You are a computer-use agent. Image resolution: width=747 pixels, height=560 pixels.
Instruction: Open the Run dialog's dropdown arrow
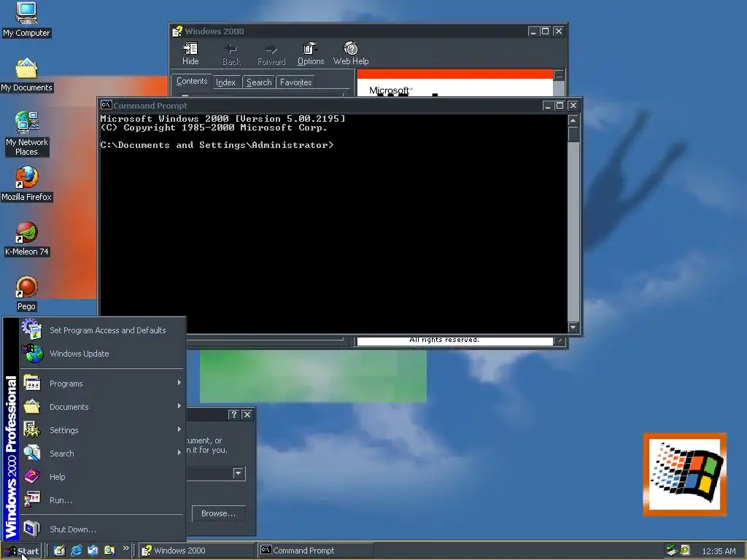[x=239, y=473]
